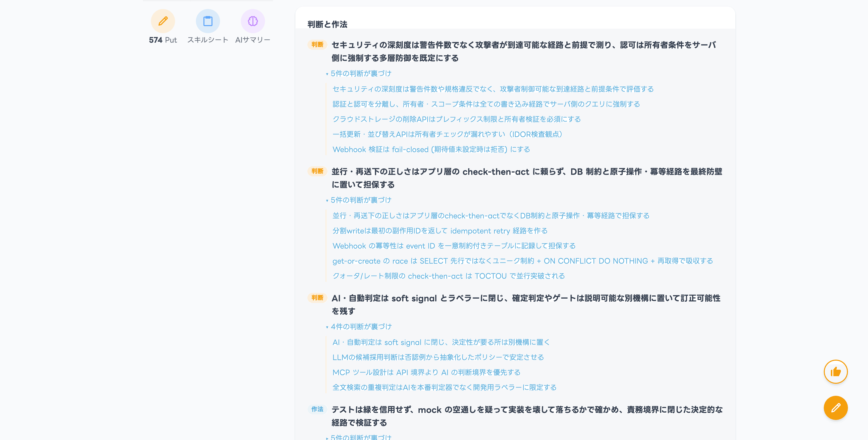Click the 判断 badge beside AI・自動判定 heading

[317, 298]
